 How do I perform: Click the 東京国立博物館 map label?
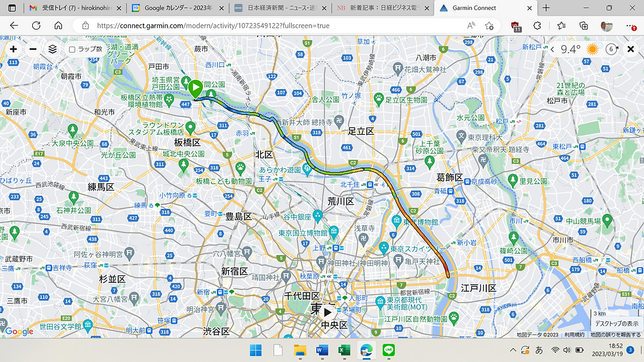(303, 233)
